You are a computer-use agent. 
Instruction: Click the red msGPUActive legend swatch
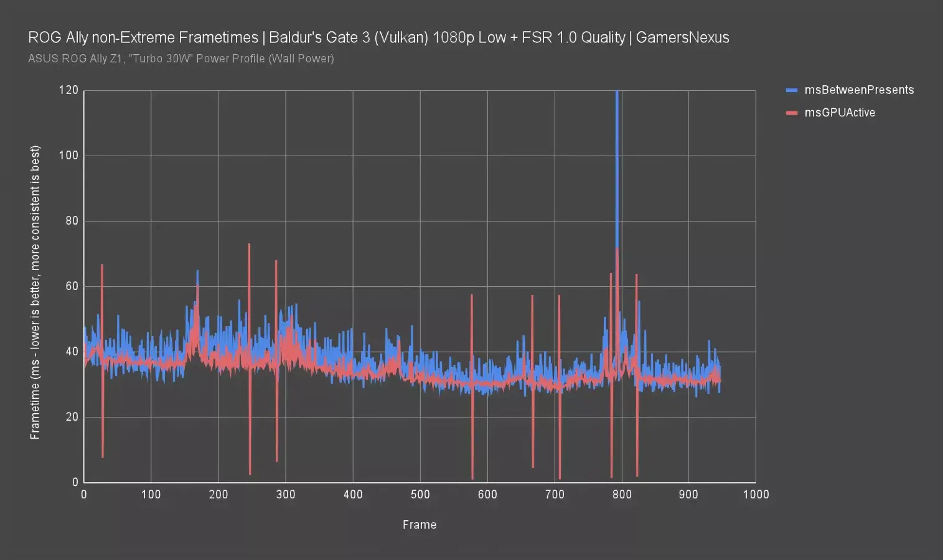(x=792, y=113)
